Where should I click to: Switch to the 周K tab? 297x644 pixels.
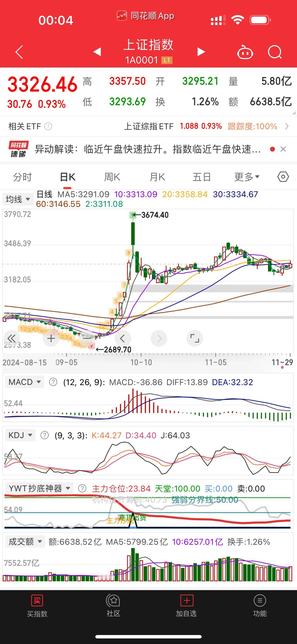tap(112, 177)
